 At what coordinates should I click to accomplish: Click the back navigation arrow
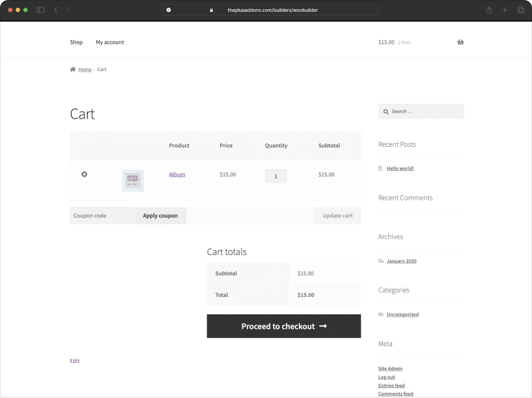55,10
